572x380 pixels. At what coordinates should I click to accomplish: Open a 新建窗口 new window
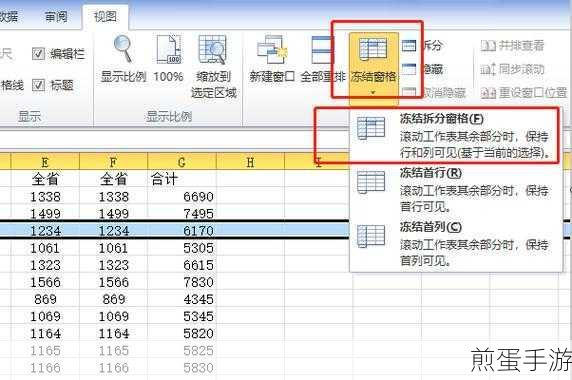pos(271,59)
